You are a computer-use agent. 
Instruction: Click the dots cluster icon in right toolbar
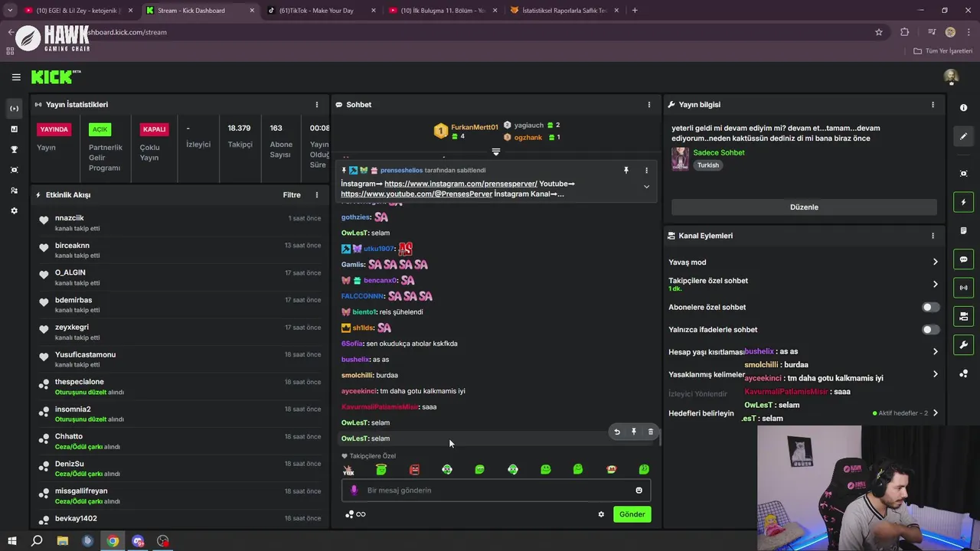[x=963, y=373]
